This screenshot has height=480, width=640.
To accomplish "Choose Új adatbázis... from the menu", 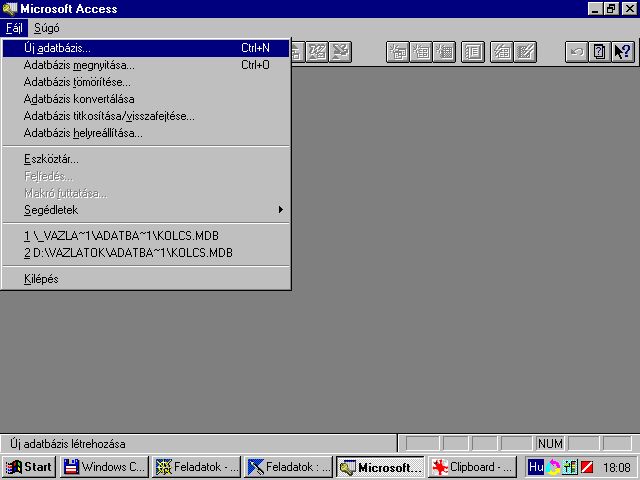I will tap(146, 48).
